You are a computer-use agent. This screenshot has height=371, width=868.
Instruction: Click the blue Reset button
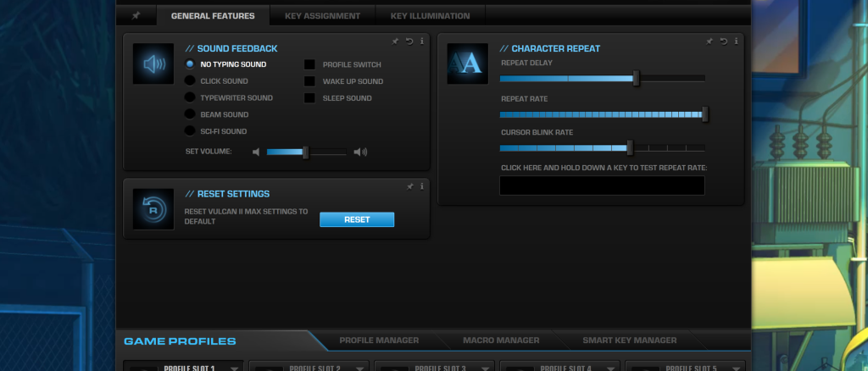[357, 219]
